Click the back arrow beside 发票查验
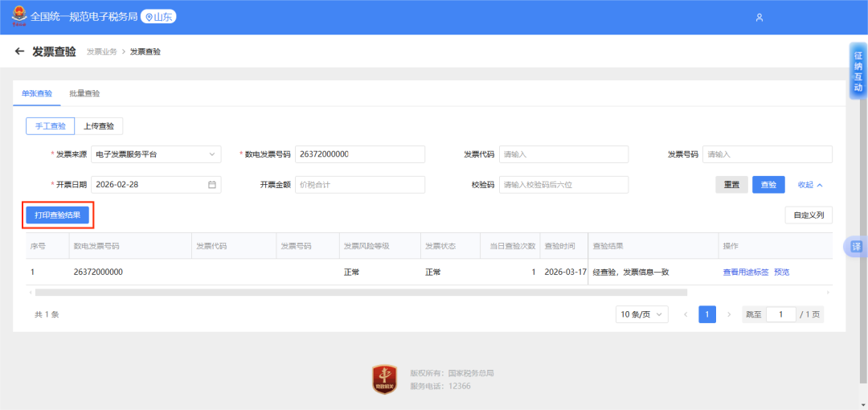Image resolution: width=868 pixels, height=410 pixels. [19, 51]
